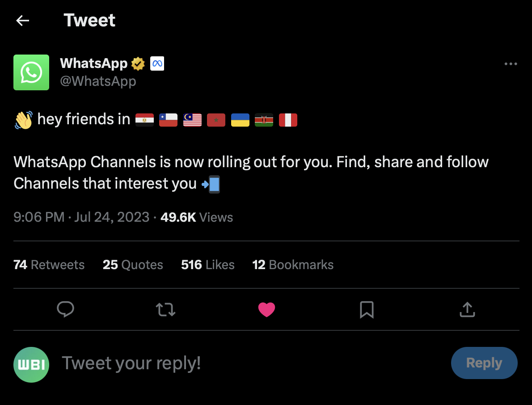Click the WBI user avatar
The image size is (532, 405).
(x=31, y=365)
